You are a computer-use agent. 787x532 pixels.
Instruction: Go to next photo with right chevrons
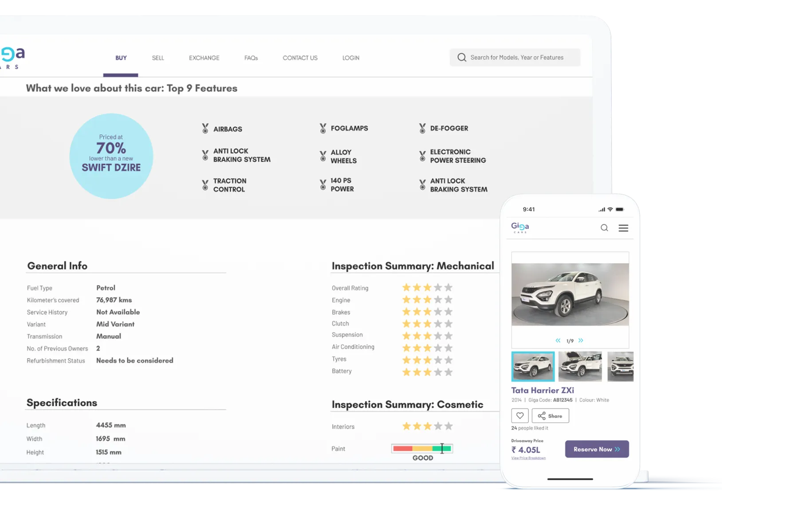point(581,340)
